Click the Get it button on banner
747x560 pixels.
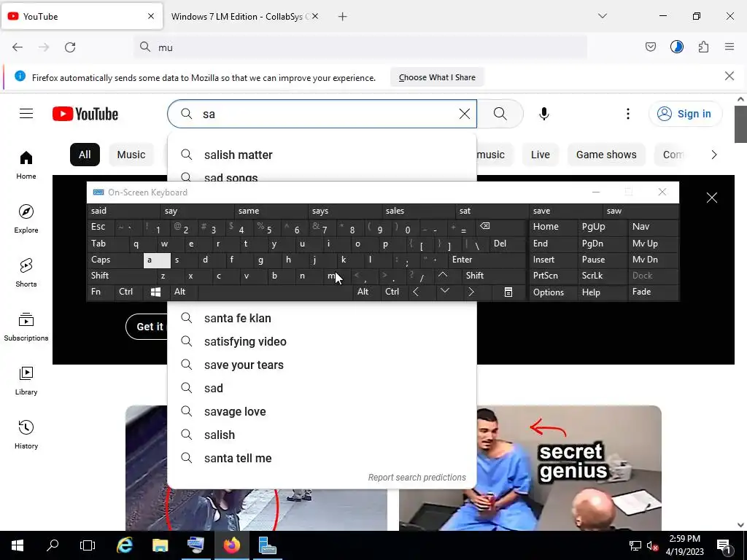(x=147, y=327)
